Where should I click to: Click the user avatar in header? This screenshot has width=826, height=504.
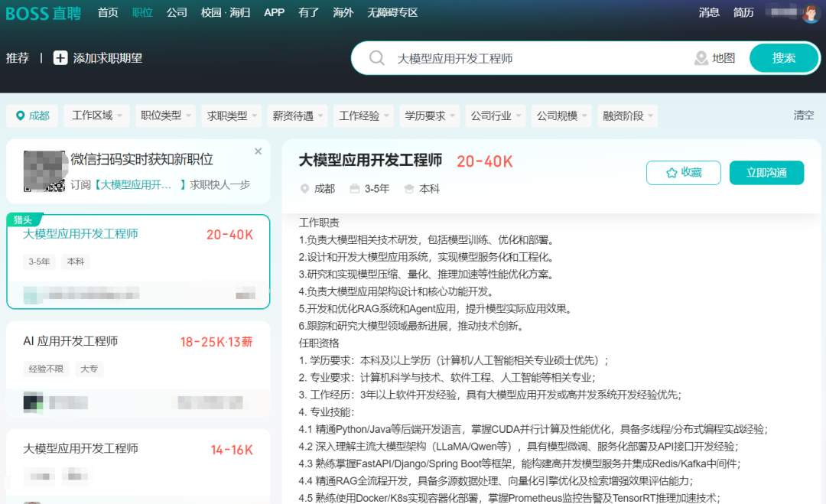(811, 13)
